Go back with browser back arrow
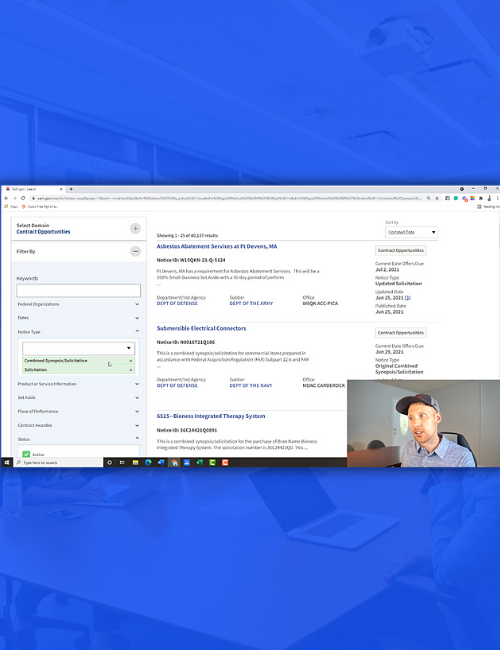 [6, 198]
